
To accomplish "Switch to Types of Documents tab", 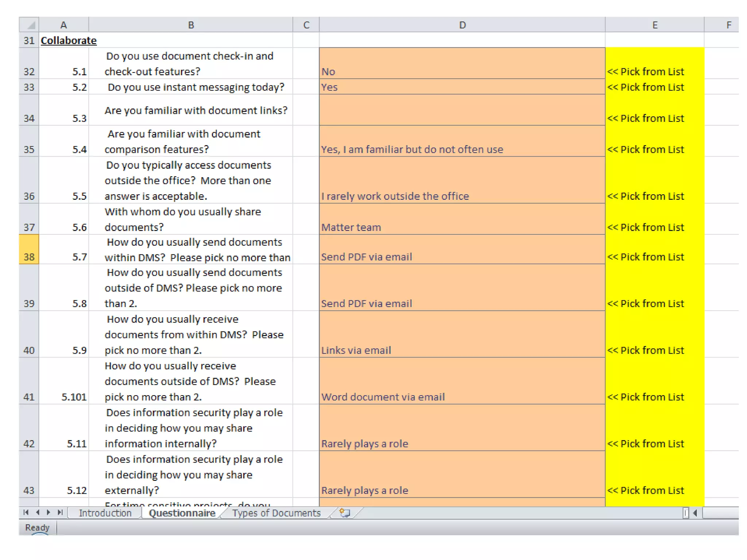I will click(x=276, y=513).
